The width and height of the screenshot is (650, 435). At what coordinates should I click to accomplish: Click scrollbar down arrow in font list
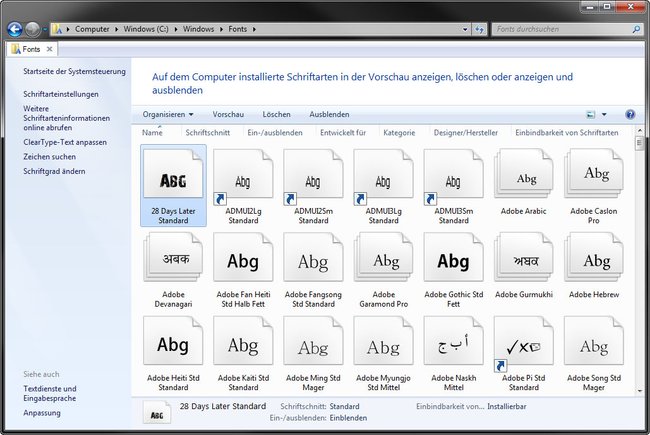pyautogui.click(x=639, y=391)
